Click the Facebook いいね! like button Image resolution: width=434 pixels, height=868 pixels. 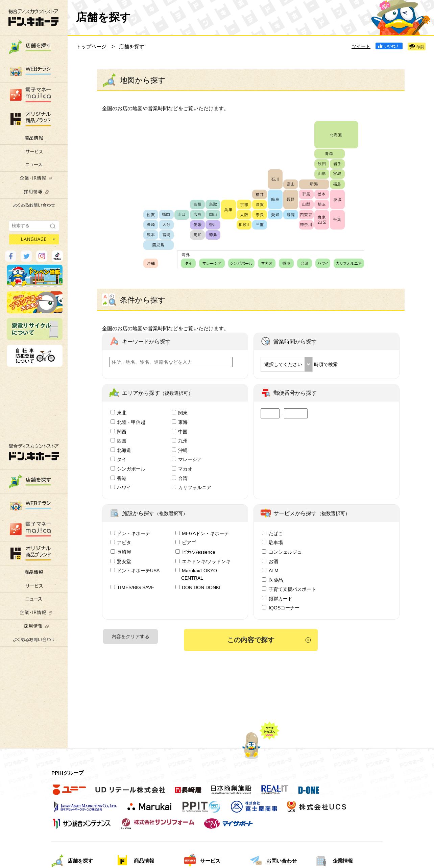pos(389,46)
